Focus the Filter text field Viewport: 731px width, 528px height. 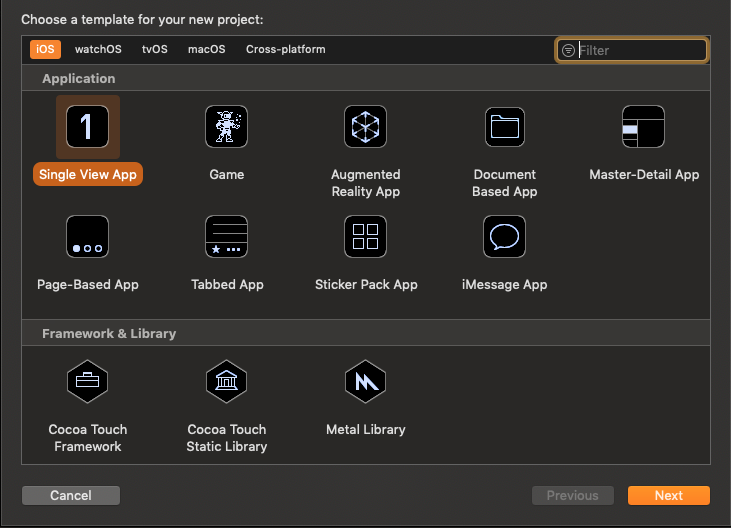(632, 50)
